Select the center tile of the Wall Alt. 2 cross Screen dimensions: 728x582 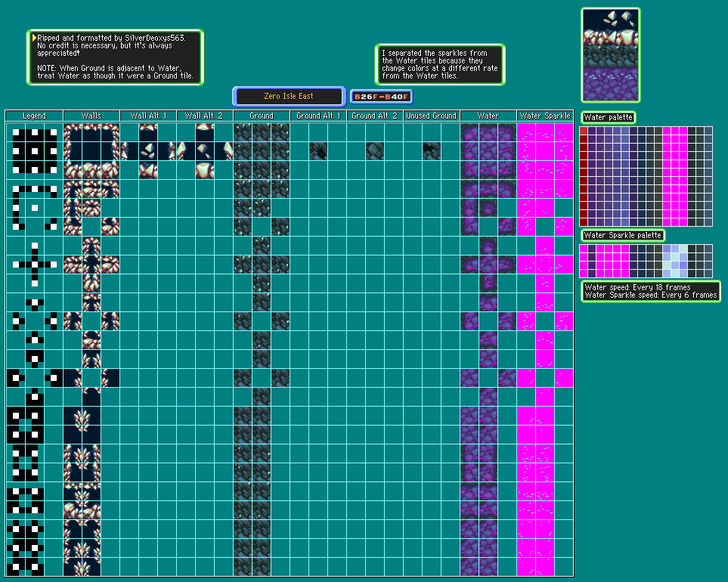click(205, 151)
